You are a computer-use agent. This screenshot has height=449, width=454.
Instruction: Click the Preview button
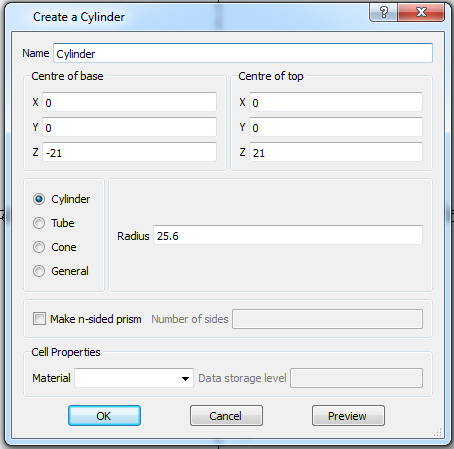click(x=348, y=416)
